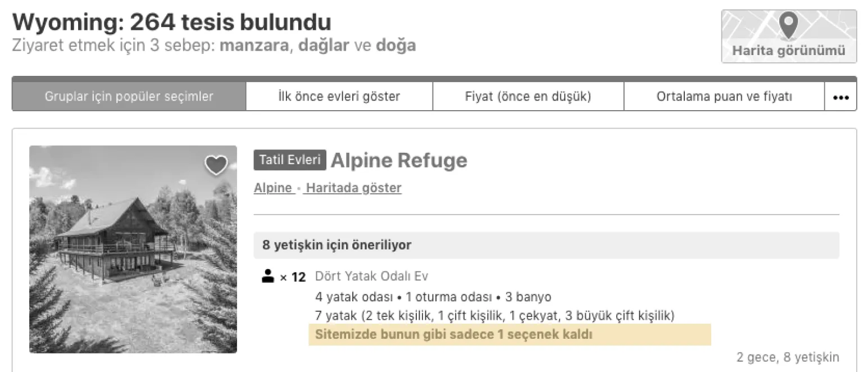868x372 pixels.
Task: Click the person occupancy icon showing x 12
Action: click(267, 276)
